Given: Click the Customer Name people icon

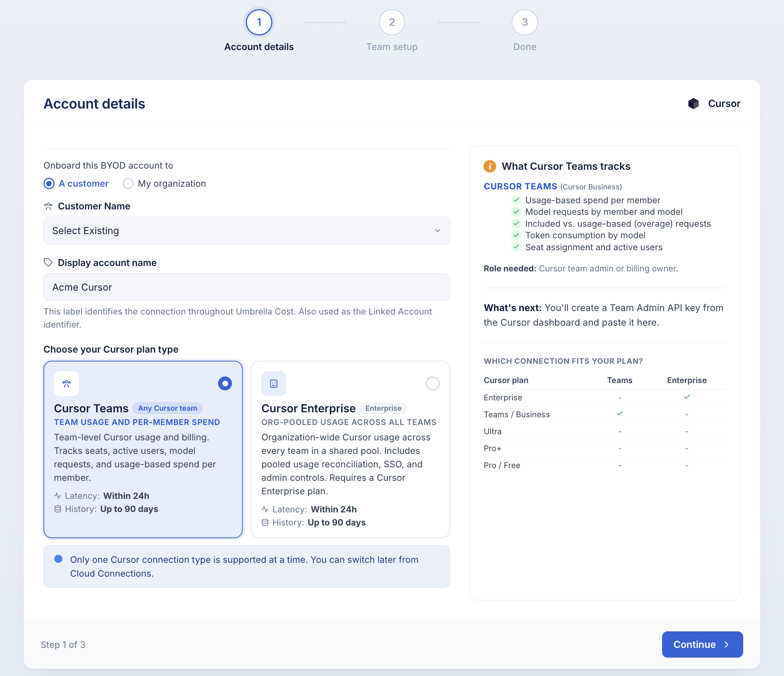Looking at the screenshot, I should [x=48, y=206].
